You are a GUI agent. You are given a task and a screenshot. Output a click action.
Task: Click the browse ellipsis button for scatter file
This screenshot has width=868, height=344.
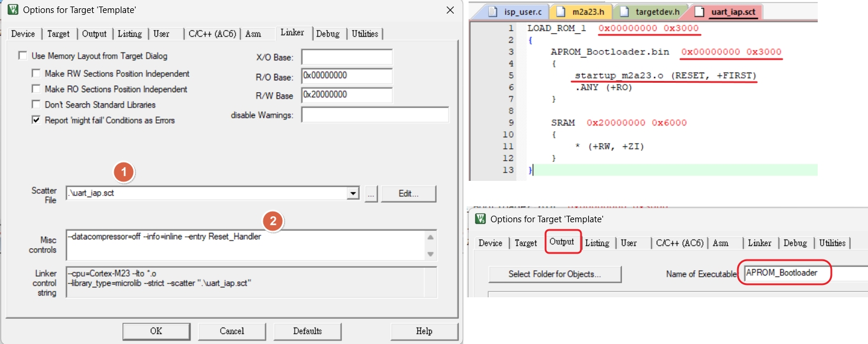(x=370, y=194)
